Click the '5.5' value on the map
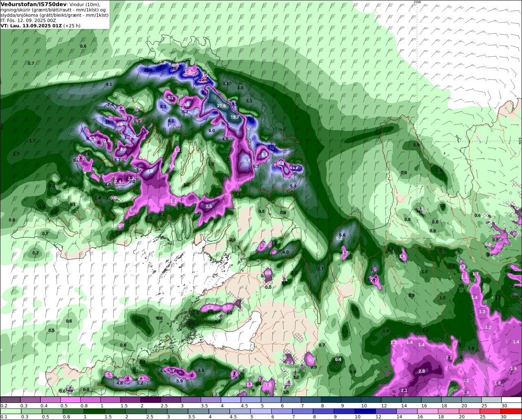Viewport: 522px width, 420px height. tap(247, 161)
